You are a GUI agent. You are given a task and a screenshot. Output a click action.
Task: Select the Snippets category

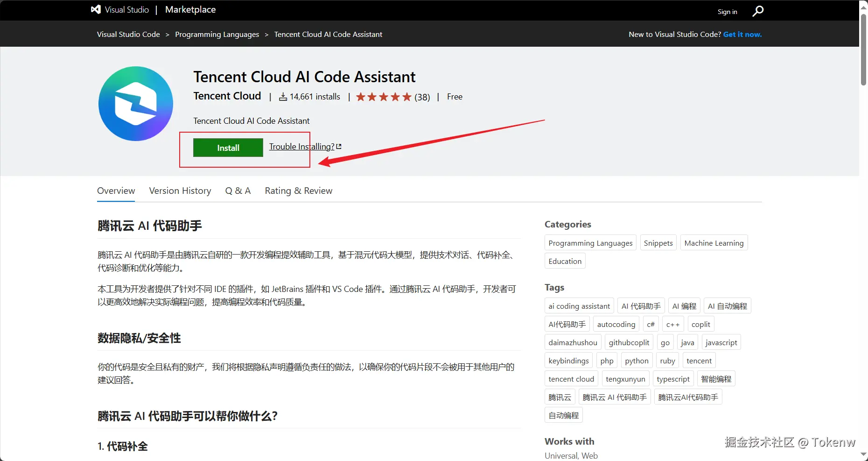tap(658, 243)
